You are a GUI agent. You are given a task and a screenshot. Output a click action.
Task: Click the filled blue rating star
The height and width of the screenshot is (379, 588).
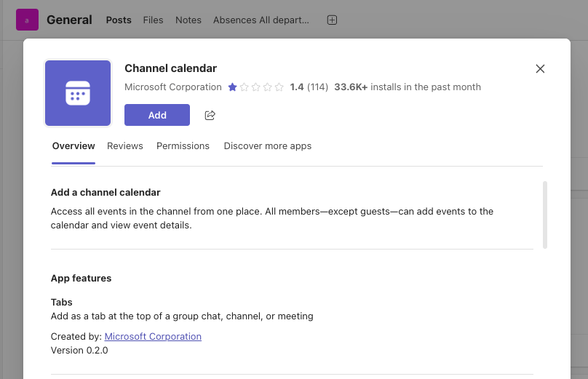click(x=232, y=87)
